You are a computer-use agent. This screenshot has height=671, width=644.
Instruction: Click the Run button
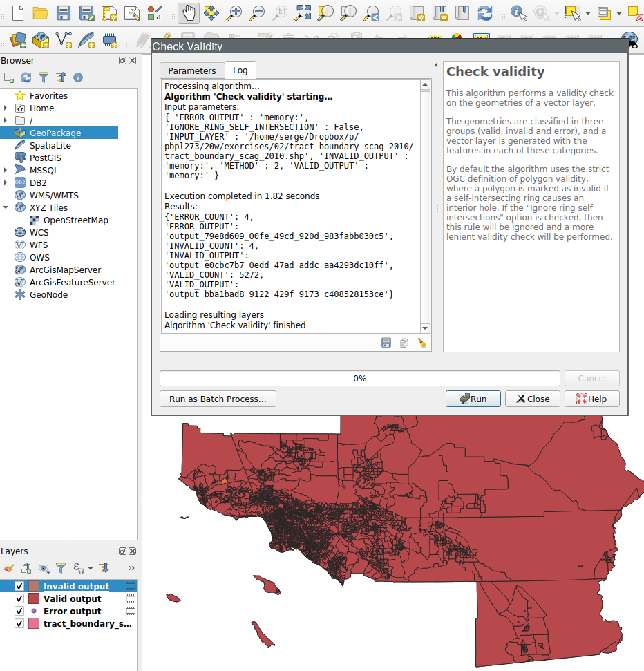point(473,399)
